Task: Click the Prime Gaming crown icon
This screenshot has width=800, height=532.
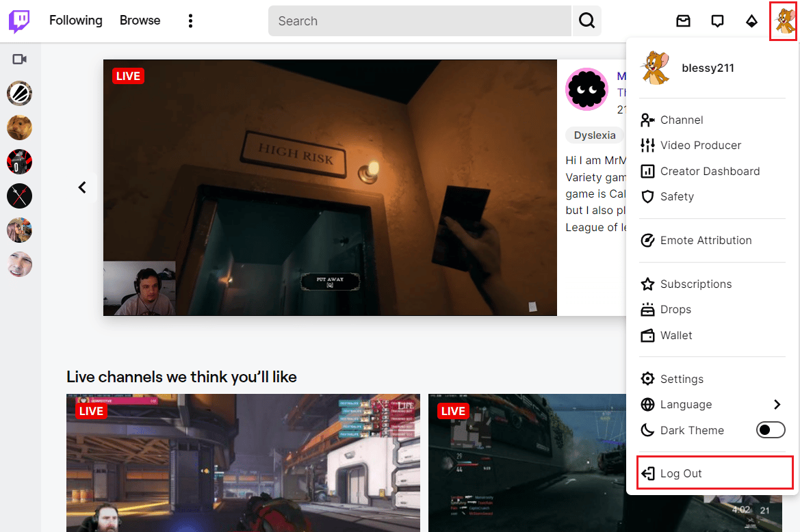Action: coord(751,21)
